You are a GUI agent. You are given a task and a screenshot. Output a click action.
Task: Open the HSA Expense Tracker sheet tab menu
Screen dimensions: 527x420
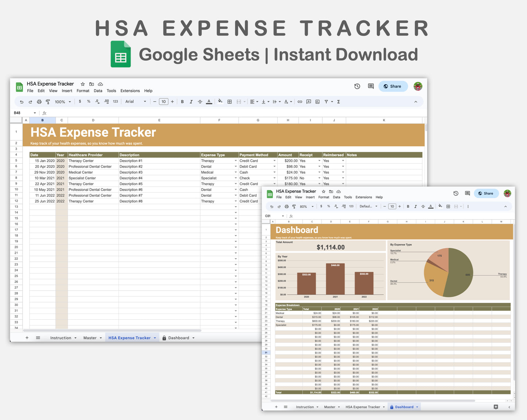[155, 338]
